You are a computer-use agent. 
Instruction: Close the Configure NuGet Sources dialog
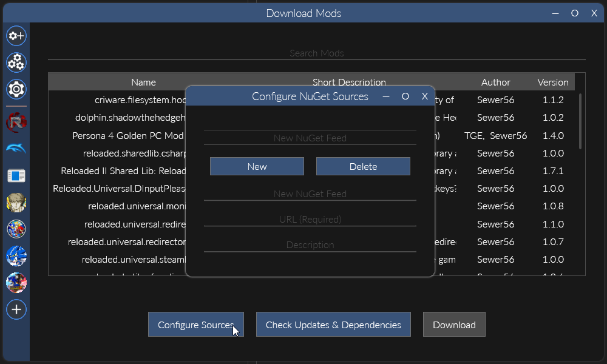click(425, 96)
